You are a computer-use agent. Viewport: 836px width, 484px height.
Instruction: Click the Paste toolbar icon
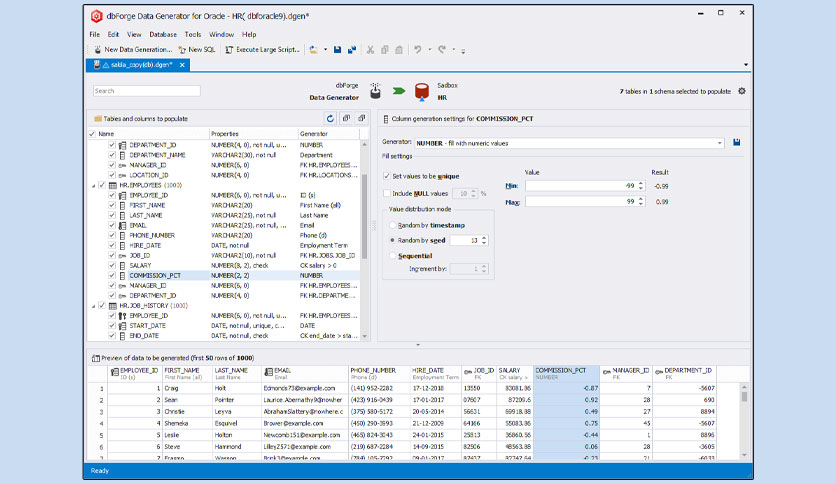click(x=399, y=50)
